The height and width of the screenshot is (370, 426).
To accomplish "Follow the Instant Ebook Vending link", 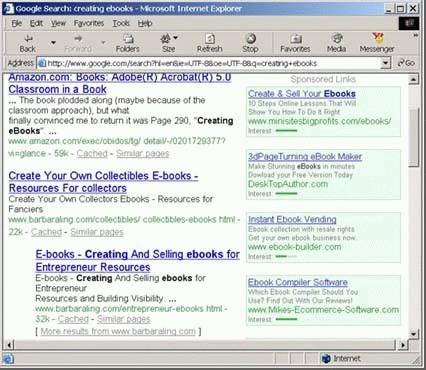I will pos(292,219).
